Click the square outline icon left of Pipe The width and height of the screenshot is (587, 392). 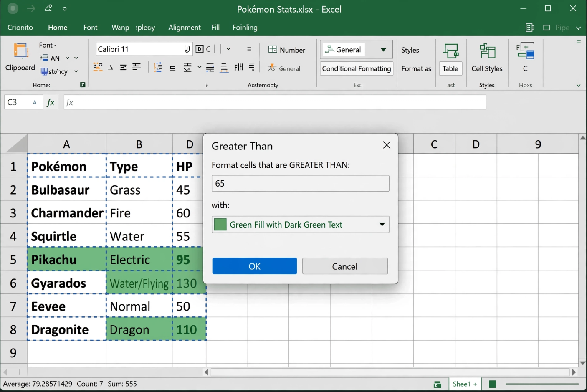point(547,28)
